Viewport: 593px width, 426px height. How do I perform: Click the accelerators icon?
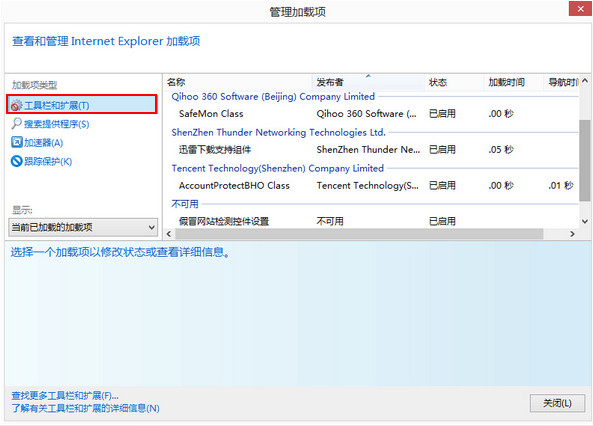coord(16,142)
